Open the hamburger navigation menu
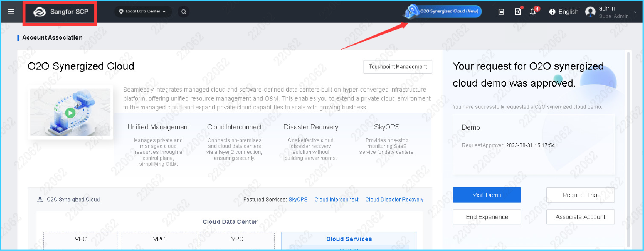 [11, 12]
